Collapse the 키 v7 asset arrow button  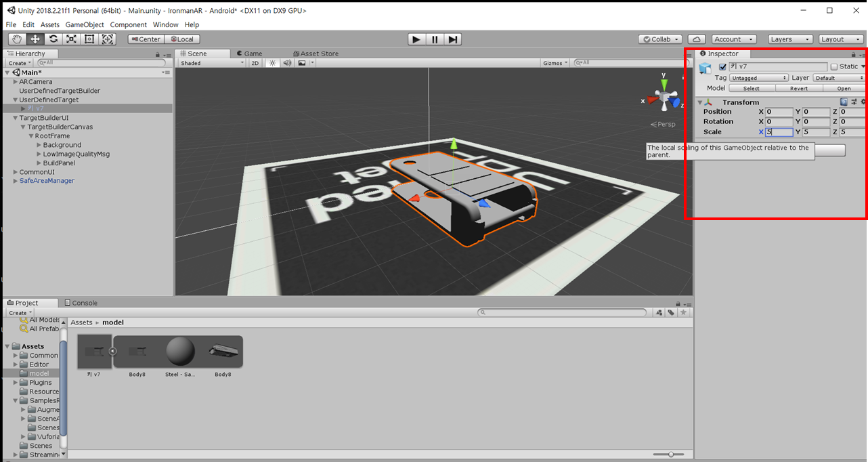point(113,351)
